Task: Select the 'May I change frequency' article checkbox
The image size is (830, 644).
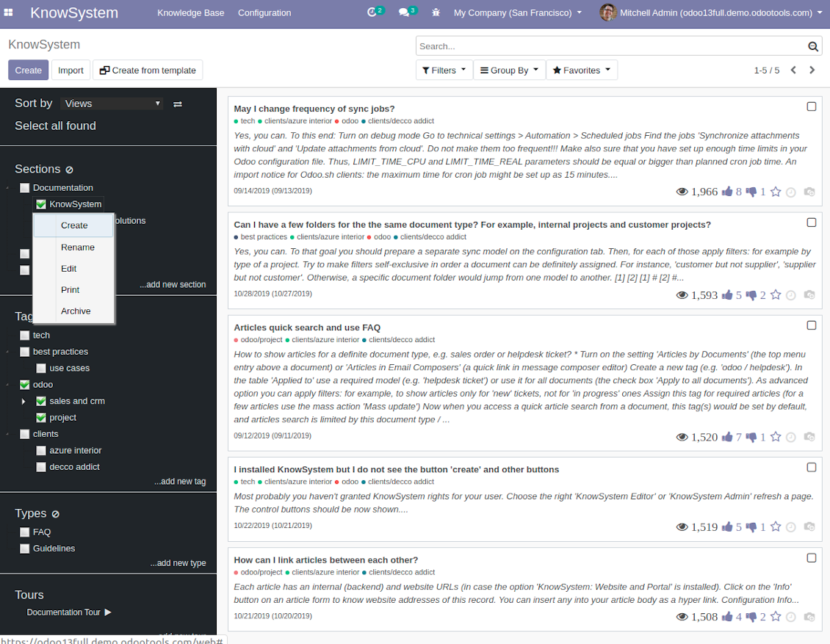Action: click(x=811, y=107)
